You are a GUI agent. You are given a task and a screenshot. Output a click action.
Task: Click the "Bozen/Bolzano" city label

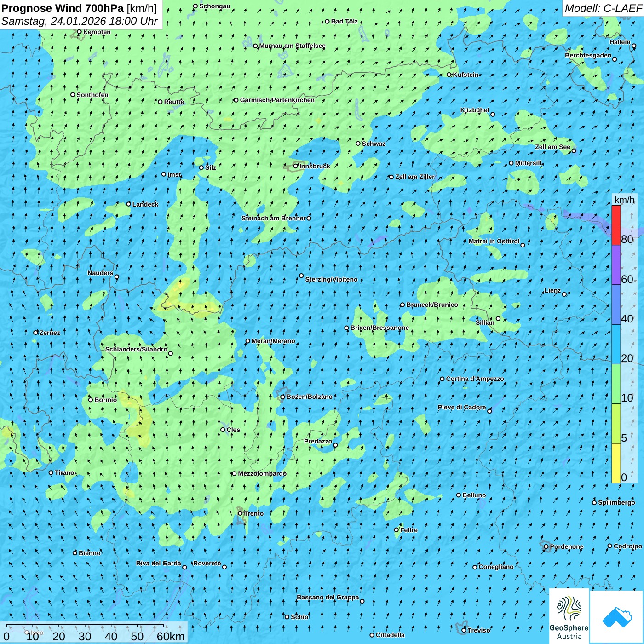pyautogui.click(x=310, y=397)
